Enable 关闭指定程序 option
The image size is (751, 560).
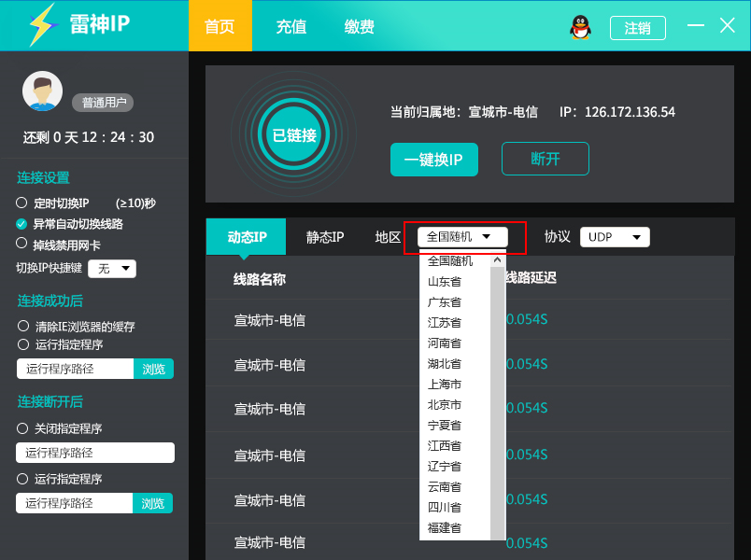pyautogui.click(x=22, y=427)
